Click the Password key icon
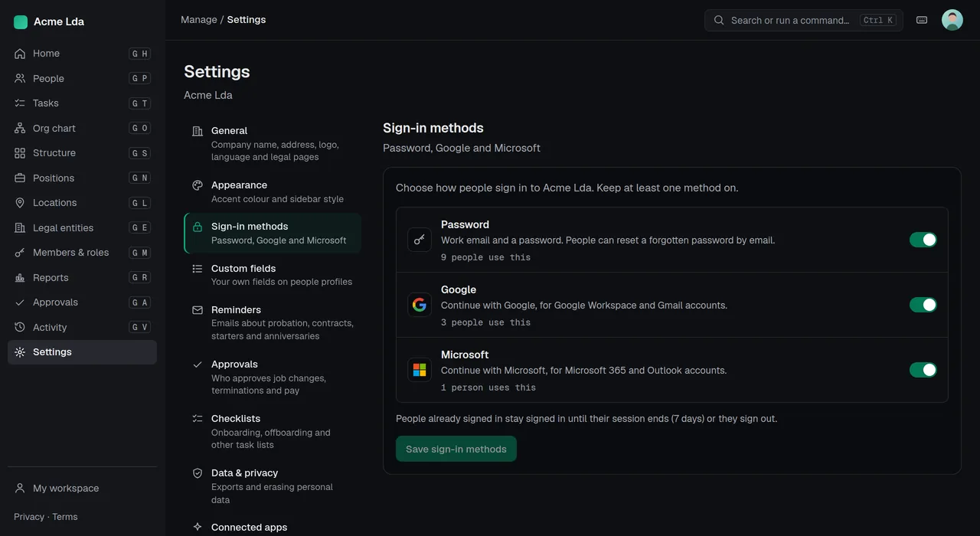Viewport: 980px width, 536px height. [x=420, y=240]
